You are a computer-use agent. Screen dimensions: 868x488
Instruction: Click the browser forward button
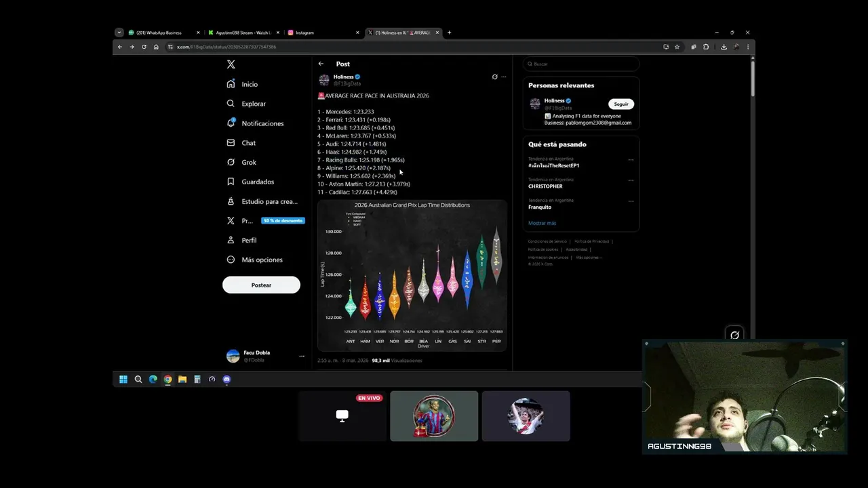pos(132,47)
